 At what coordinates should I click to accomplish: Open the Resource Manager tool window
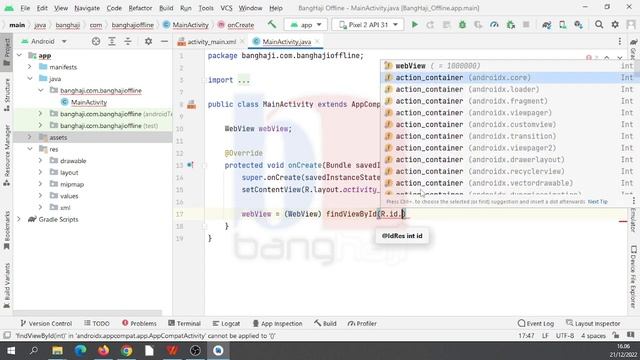[x=7, y=156]
